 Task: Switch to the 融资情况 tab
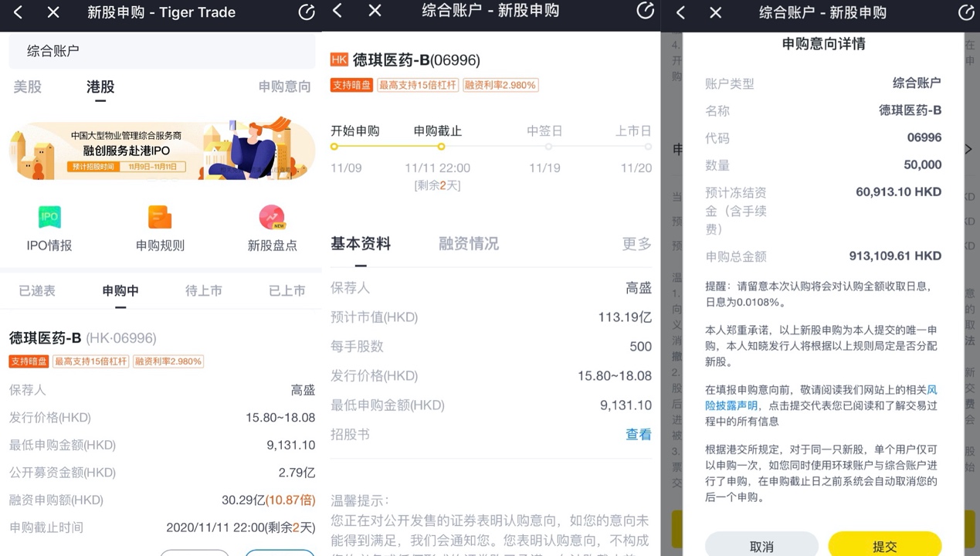click(469, 244)
